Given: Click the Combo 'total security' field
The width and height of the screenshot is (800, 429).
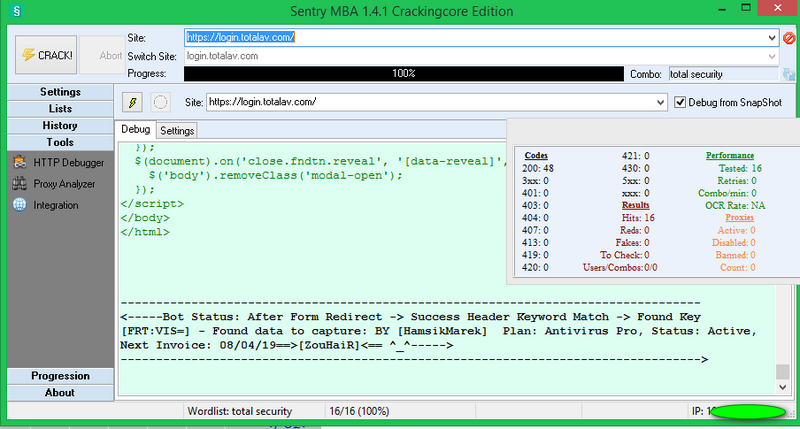Looking at the screenshot, I should (723, 74).
